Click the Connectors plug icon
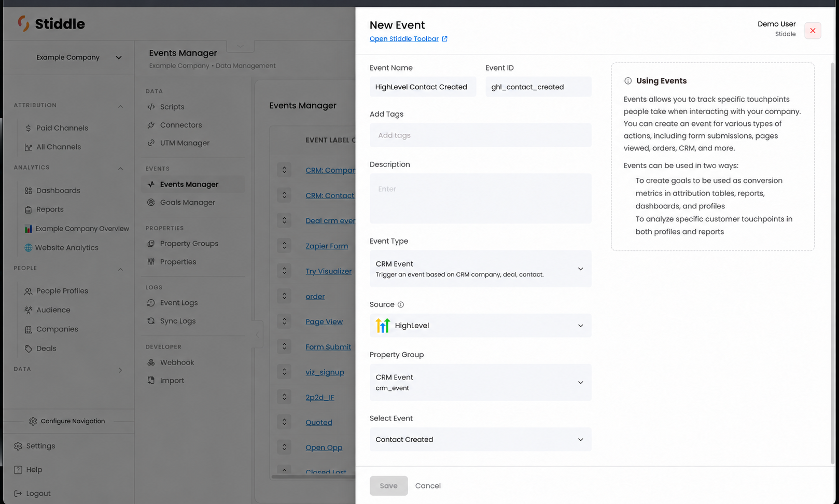 151,125
